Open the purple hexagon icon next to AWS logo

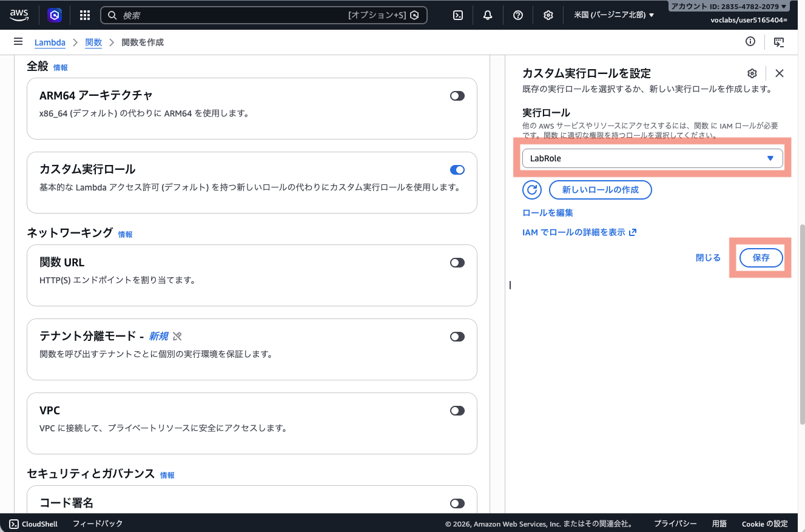pos(55,15)
